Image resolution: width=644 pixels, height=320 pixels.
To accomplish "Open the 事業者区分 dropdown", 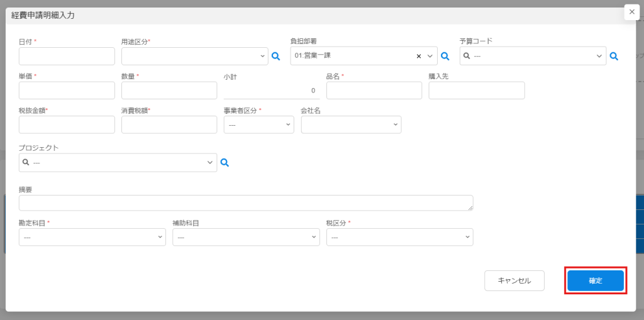I will click(258, 124).
